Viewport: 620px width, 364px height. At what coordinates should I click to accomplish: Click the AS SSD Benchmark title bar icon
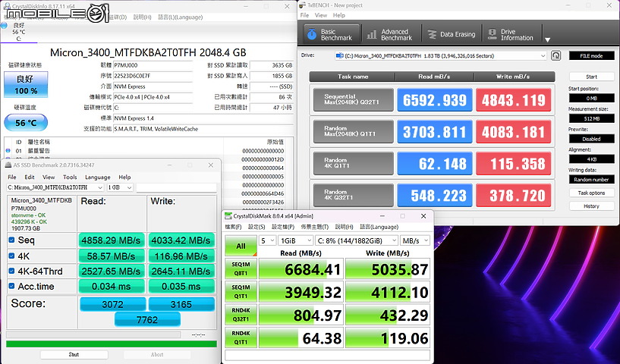point(8,165)
